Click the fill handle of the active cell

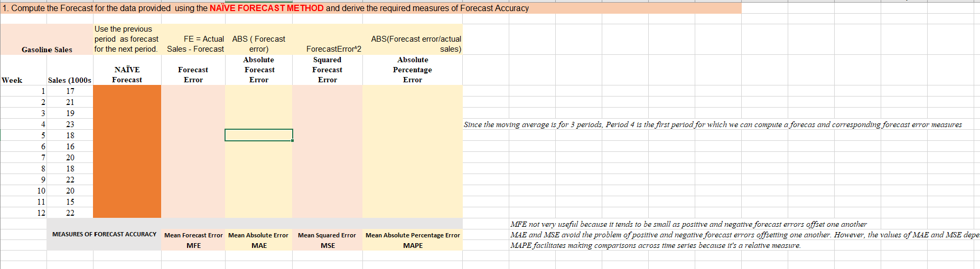292,141
